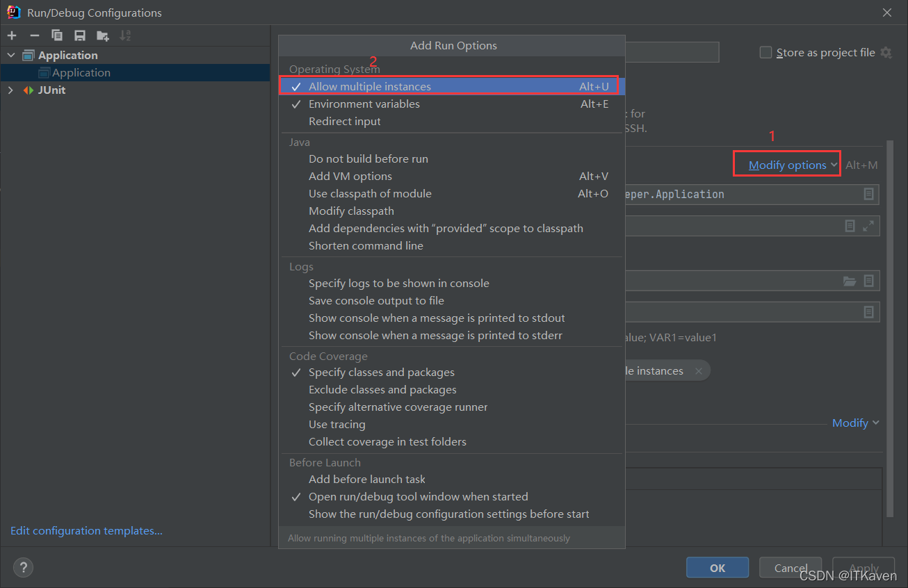The width and height of the screenshot is (908, 588).
Task: Uncheck Allow multiple instances option
Action: click(452, 87)
